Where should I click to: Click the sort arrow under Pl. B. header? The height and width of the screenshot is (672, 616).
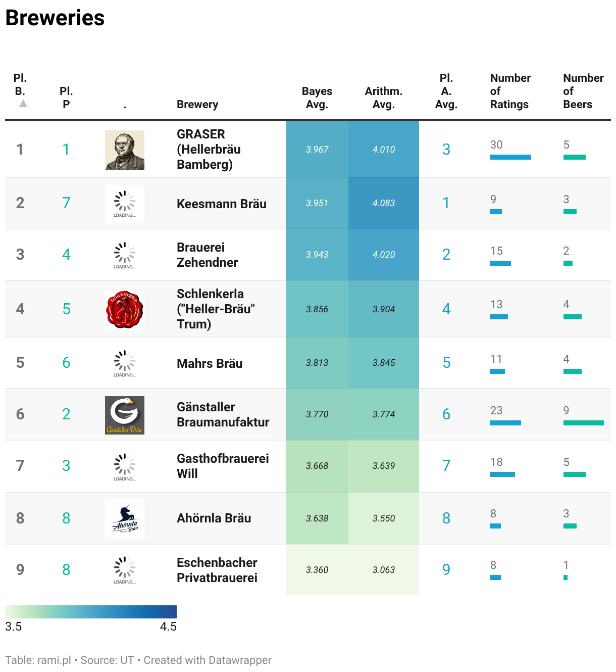point(23,103)
